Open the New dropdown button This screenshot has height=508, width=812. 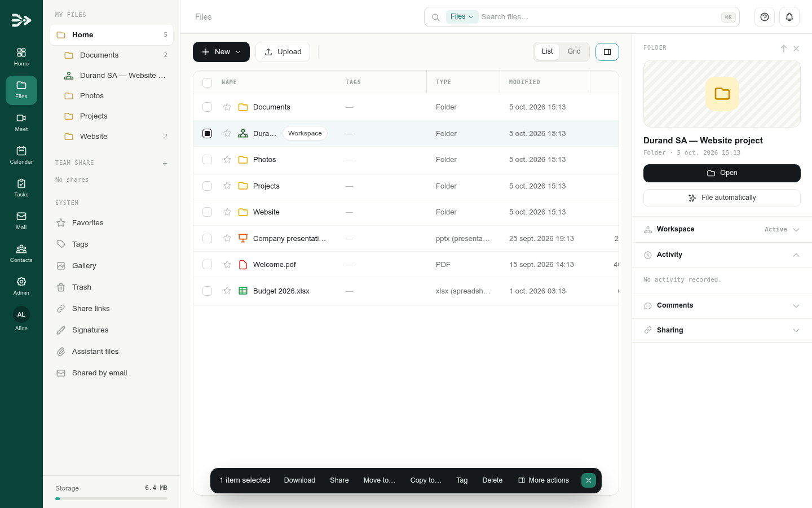pyautogui.click(x=221, y=52)
